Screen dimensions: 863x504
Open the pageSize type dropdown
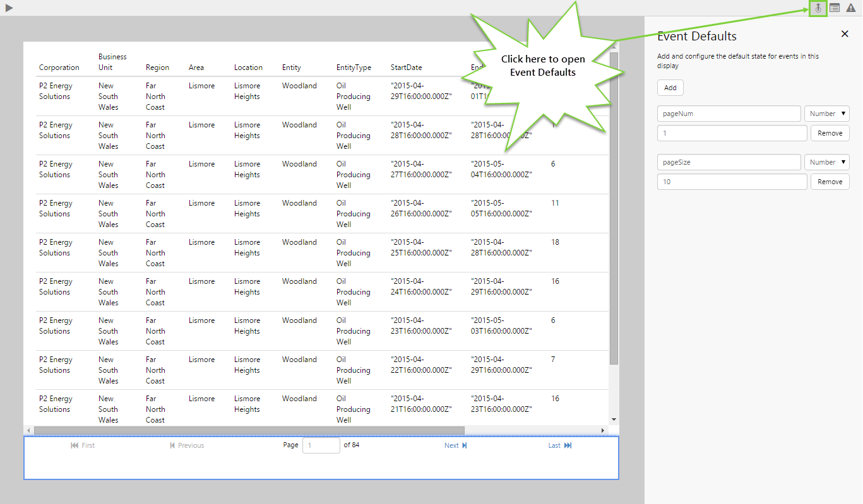[x=826, y=162]
